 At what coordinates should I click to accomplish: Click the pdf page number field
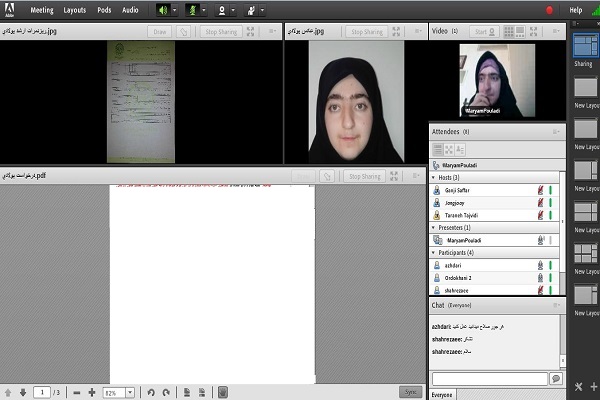coord(42,392)
